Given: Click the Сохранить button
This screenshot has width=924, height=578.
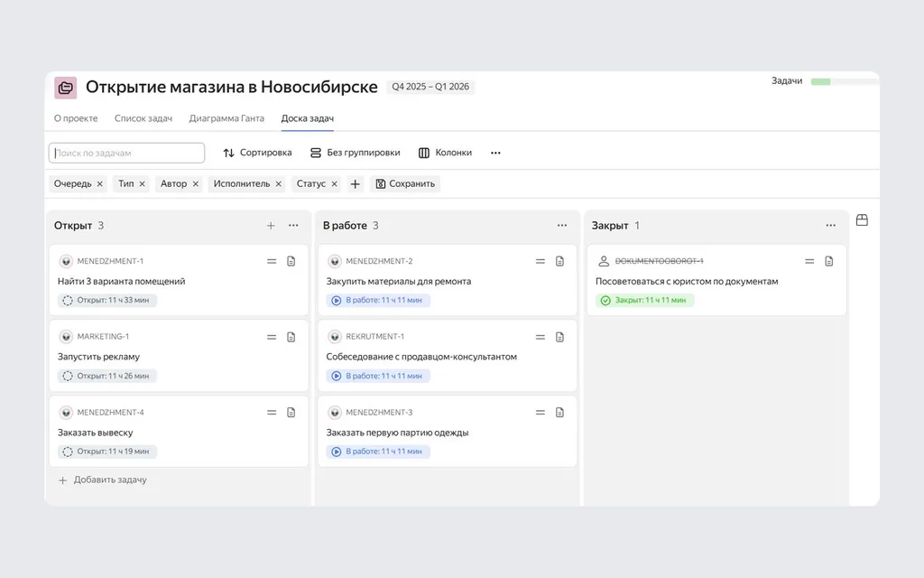Looking at the screenshot, I should 405,184.
